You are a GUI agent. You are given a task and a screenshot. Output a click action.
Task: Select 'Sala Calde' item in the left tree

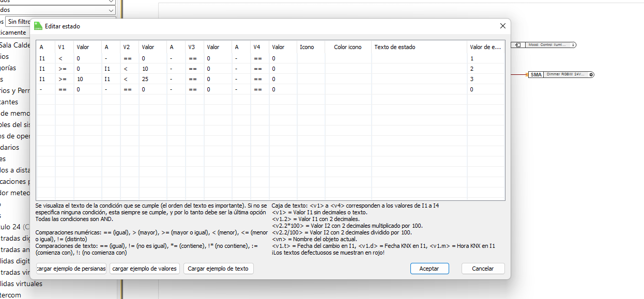click(15, 45)
